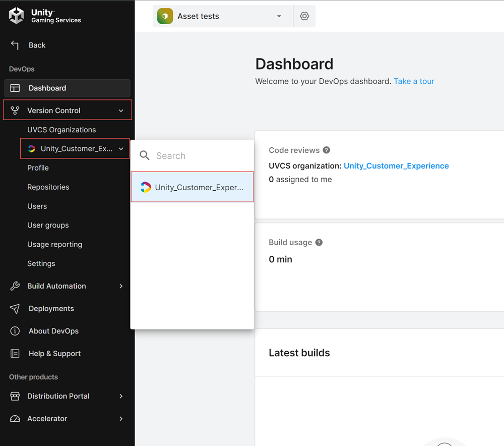This screenshot has width=504, height=446.
Task: Open the Unity_Customer_Ex... organization selector in sidebar
Action: tap(75, 149)
